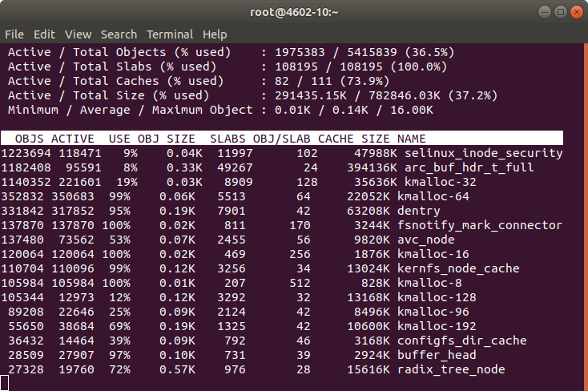
Task: Click the USE column header
Action: [119, 139]
